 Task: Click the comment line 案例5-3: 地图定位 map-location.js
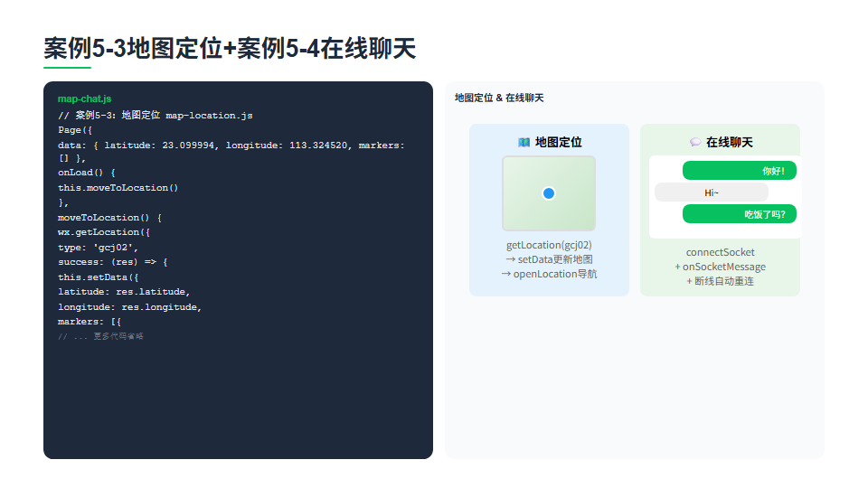pyautogui.click(x=155, y=115)
